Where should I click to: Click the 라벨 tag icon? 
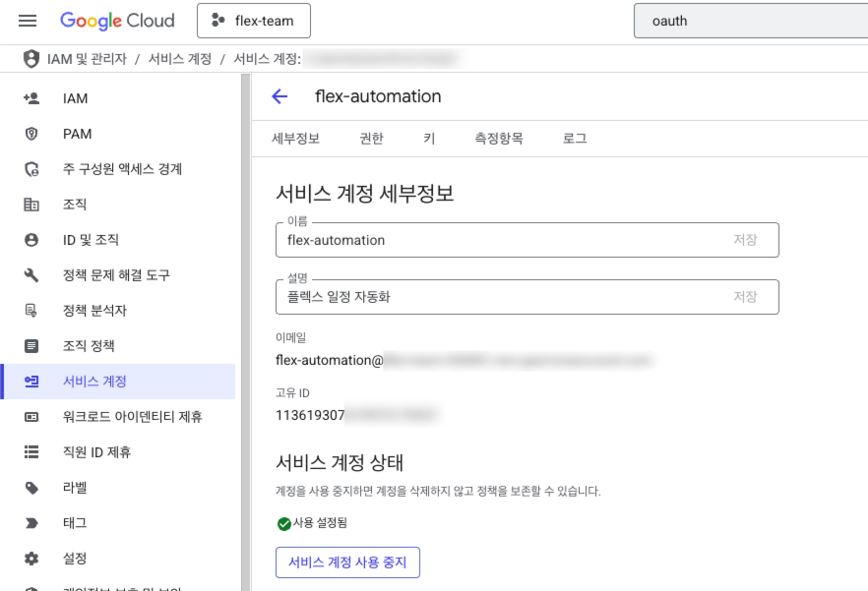click(x=31, y=488)
